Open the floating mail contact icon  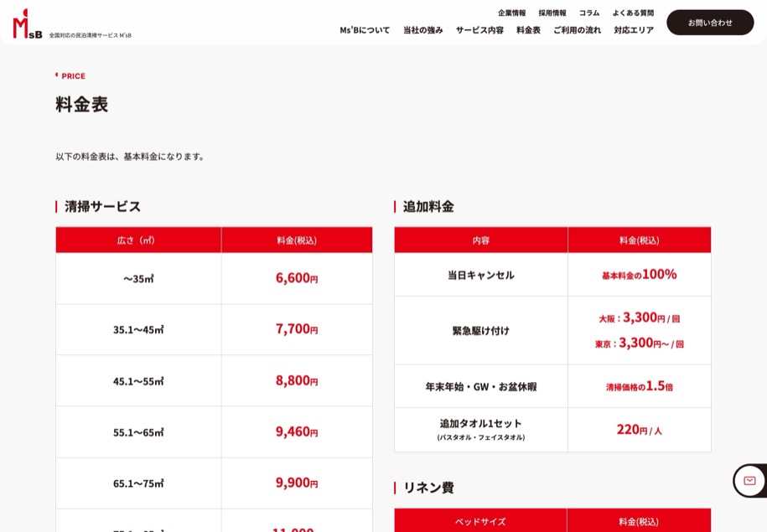[749, 481]
